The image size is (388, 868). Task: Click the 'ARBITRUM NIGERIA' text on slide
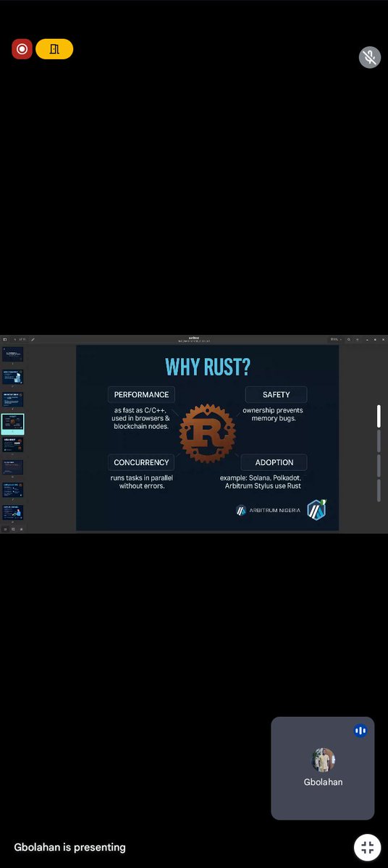point(274,510)
